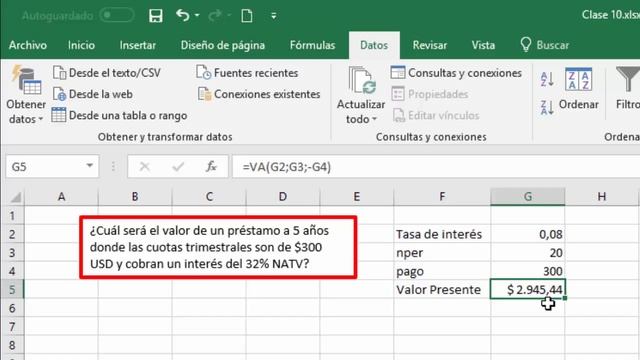Click Desde una tabla o rango

120,116
